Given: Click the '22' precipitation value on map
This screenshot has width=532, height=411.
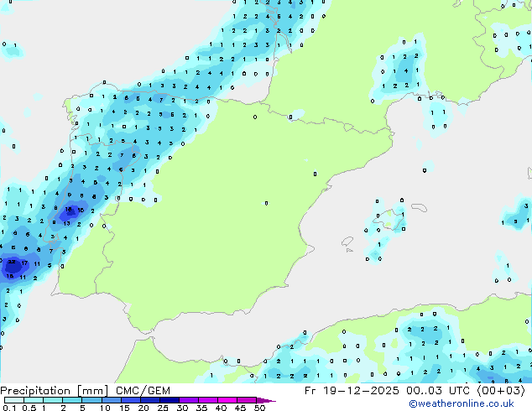Looking at the screenshot, I should click(12, 262).
